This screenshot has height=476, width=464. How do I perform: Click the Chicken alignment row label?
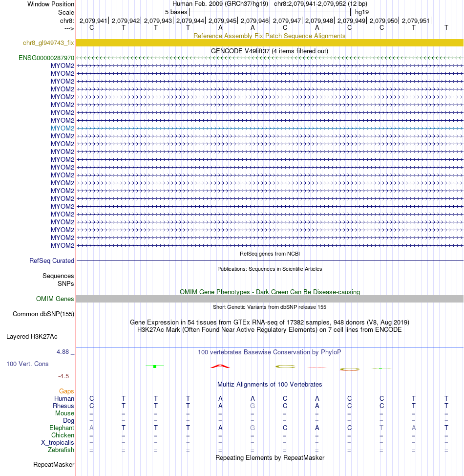click(x=63, y=435)
